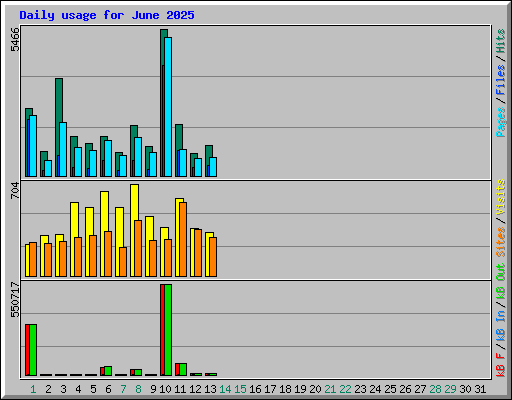Select day 31 on the x-axis
This screenshot has width=512, height=400.
click(480, 389)
